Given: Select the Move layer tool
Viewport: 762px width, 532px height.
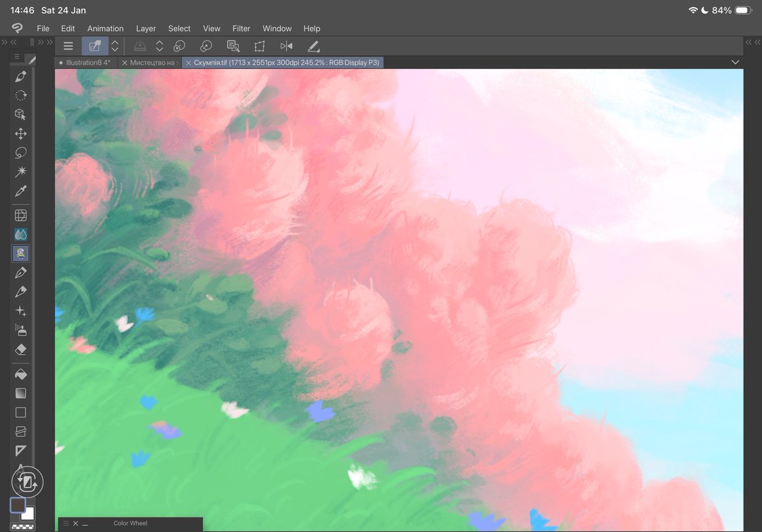Looking at the screenshot, I should coord(20,134).
